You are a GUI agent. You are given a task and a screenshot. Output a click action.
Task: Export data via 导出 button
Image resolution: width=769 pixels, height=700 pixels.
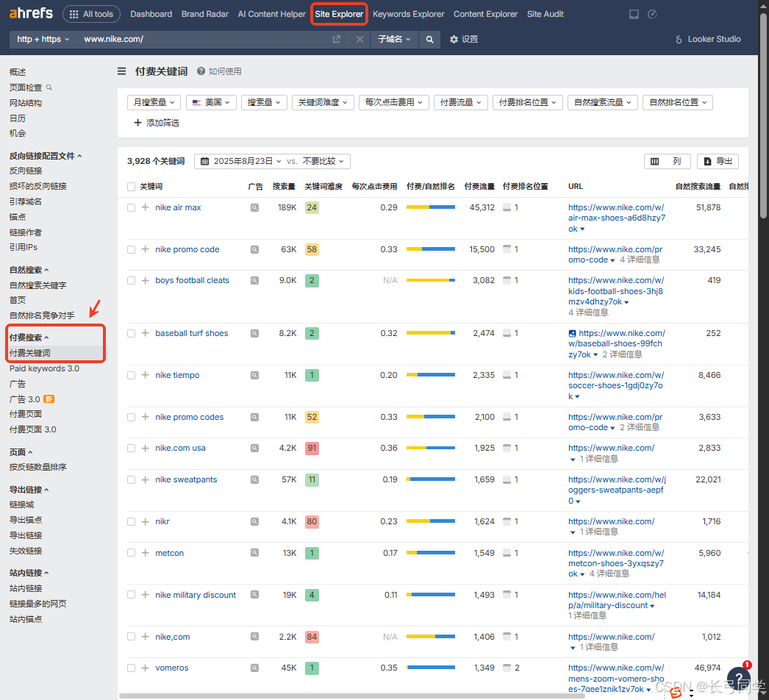coord(718,161)
